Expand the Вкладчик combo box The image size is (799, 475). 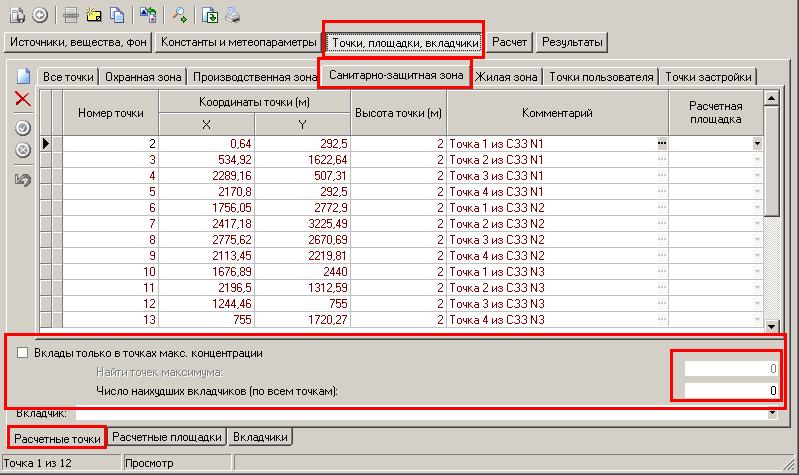coord(772,412)
